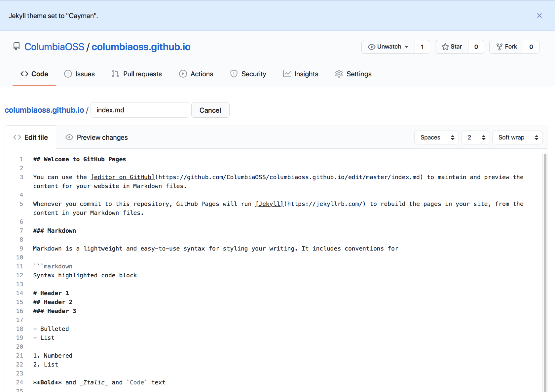This screenshot has height=392, width=556.
Task: Click the '```markdown' code fence line
Action: [x=53, y=266]
